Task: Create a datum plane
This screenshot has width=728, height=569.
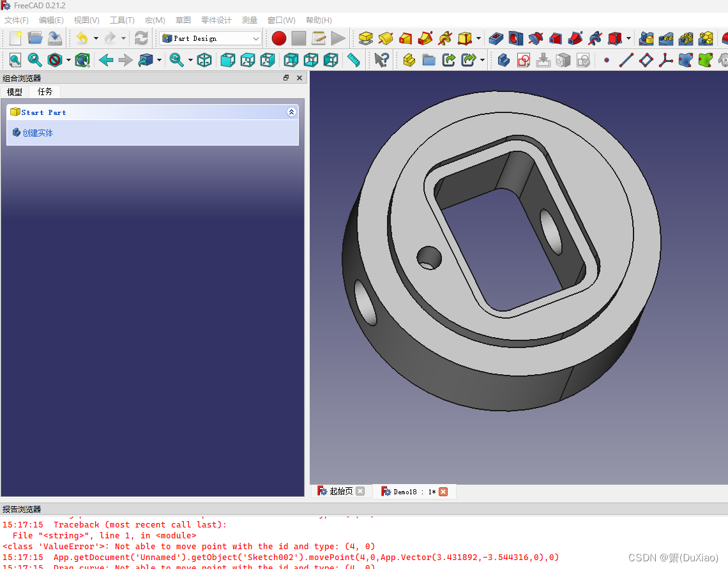Action: pyautogui.click(x=646, y=60)
